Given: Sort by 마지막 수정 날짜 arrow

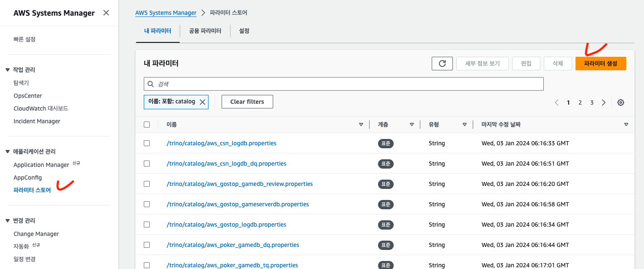Looking at the screenshot, I should (626, 125).
